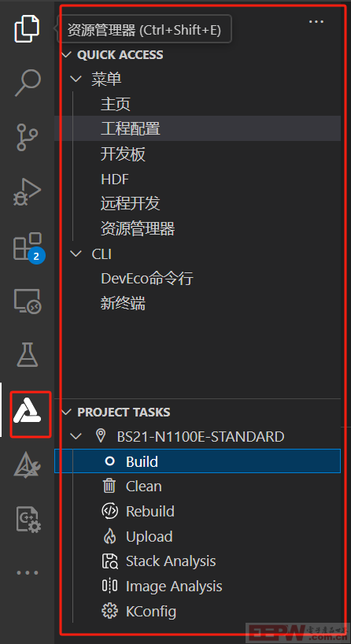Open the Search magnifier icon
The image size is (351, 644).
coord(28,83)
